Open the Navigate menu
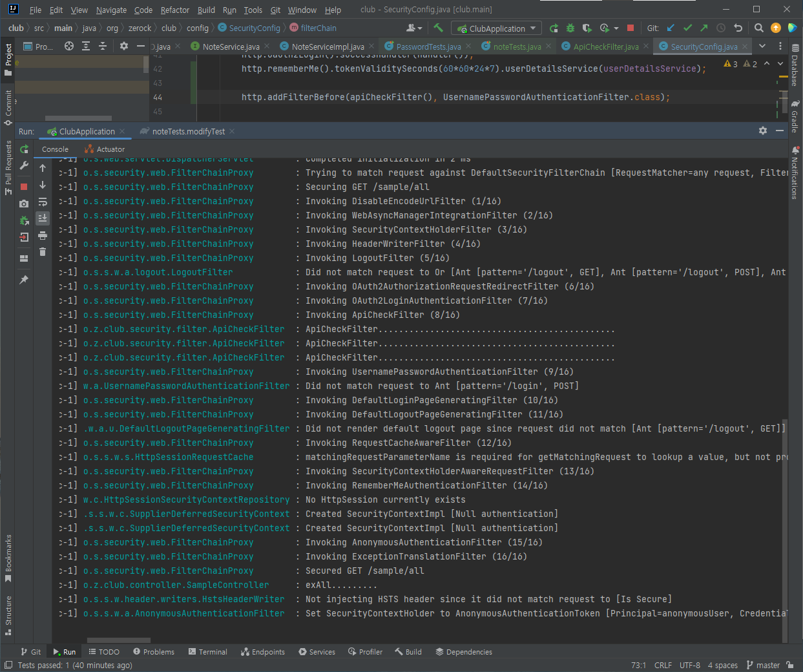The width and height of the screenshot is (803, 672). click(x=111, y=10)
